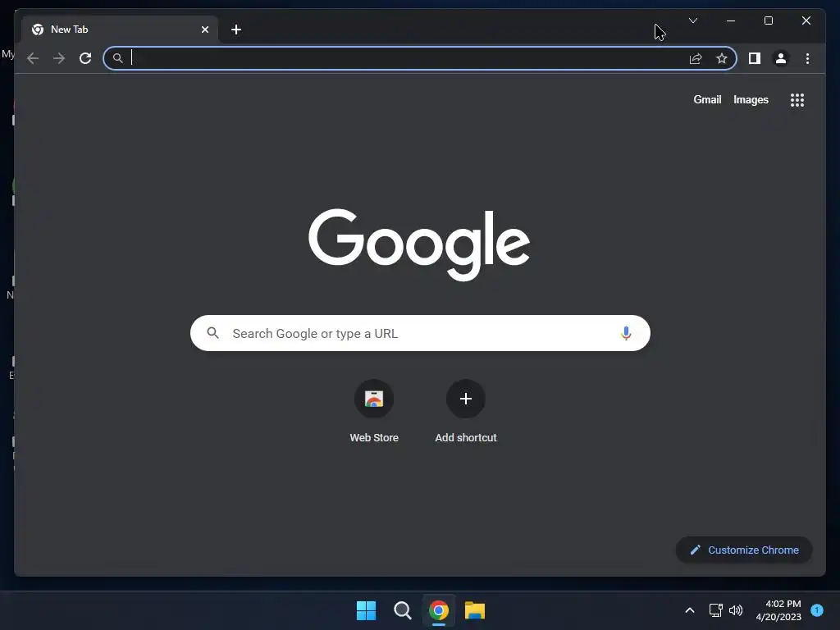Image resolution: width=840 pixels, height=630 pixels.
Task: Click the Google logo
Action: click(419, 244)
